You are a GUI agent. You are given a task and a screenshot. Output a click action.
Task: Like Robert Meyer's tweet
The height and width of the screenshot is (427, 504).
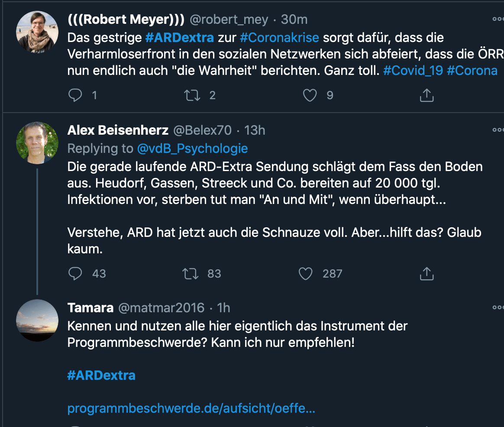[x=310, y=95]
